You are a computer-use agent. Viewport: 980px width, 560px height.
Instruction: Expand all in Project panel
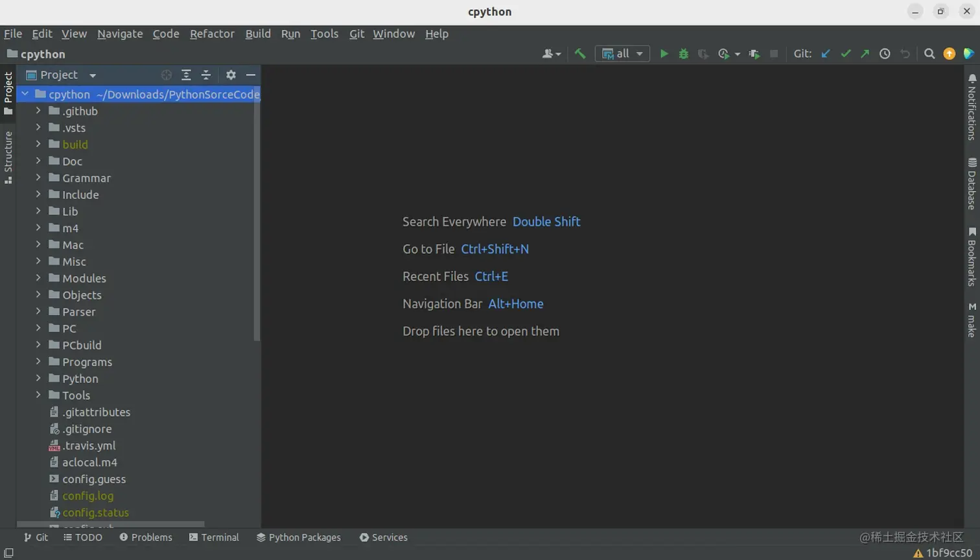pos(186,75)
